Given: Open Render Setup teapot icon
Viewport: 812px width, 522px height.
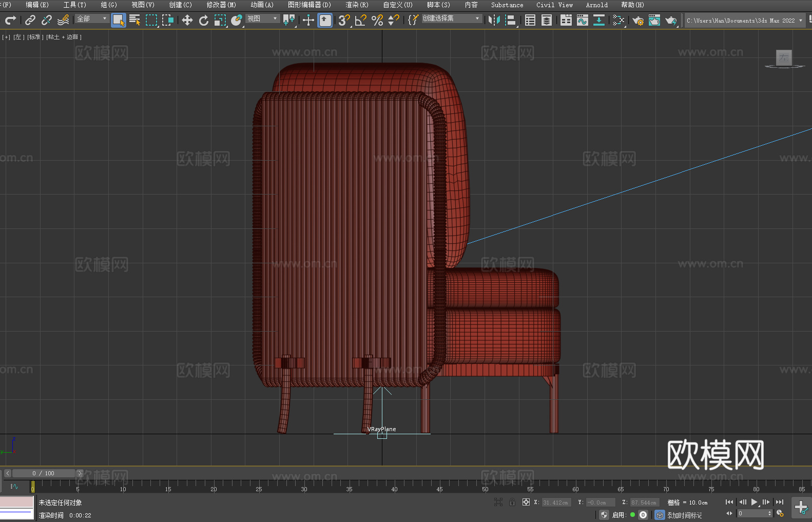Looking at the screenshot, I should 638,20.
